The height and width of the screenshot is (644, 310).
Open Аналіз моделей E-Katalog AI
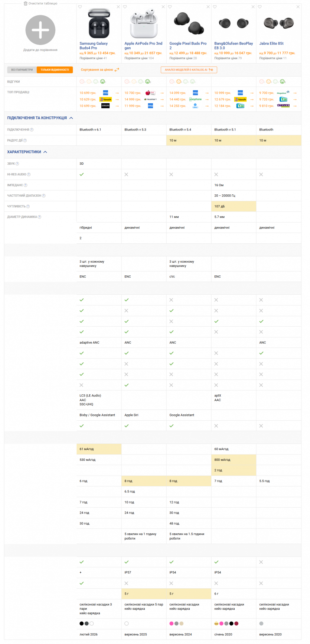pyautogui.click(x=189, y=70)
